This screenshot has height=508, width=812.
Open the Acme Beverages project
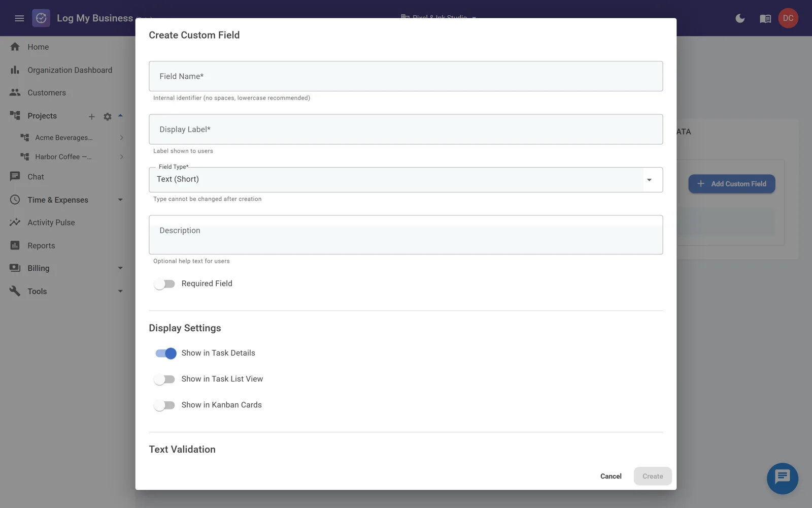tap(64, 138)
